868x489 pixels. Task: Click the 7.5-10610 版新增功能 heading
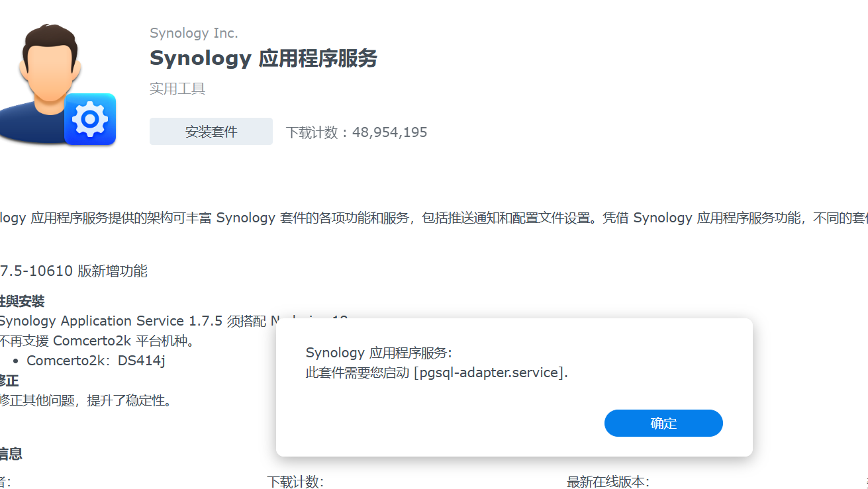73,271
